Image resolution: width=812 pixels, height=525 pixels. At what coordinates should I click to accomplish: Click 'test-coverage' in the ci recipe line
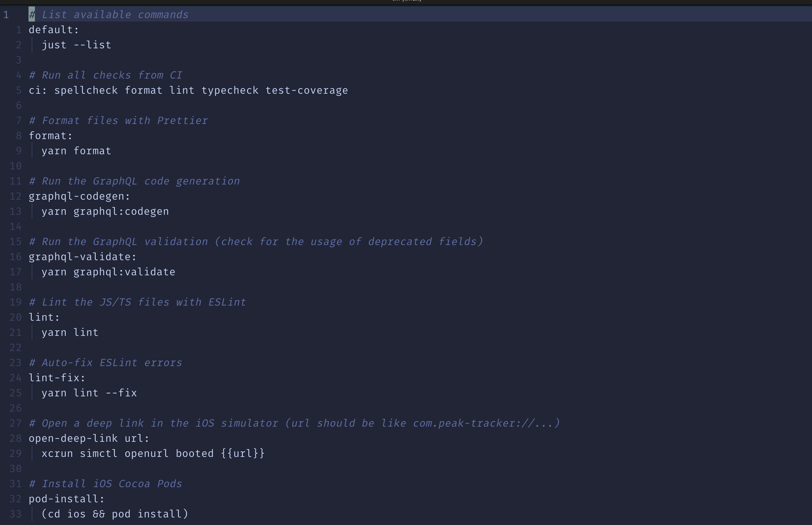coord(307,90)
